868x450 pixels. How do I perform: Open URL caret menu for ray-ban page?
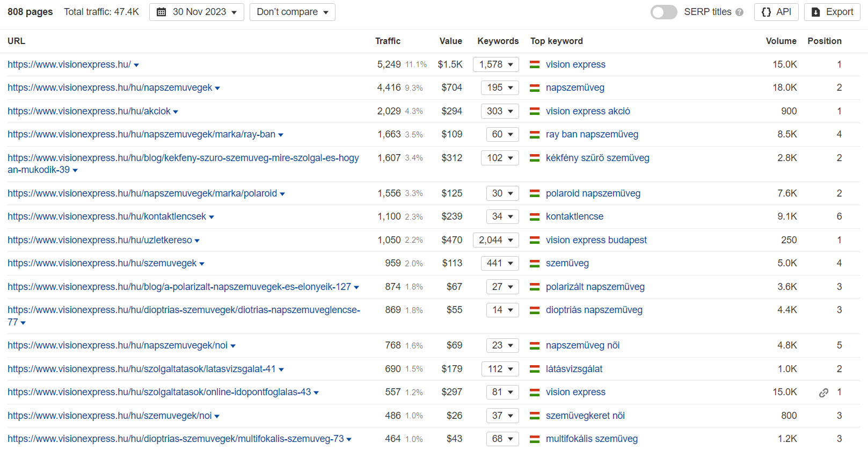pyautogui.click(x=281, y=135)
